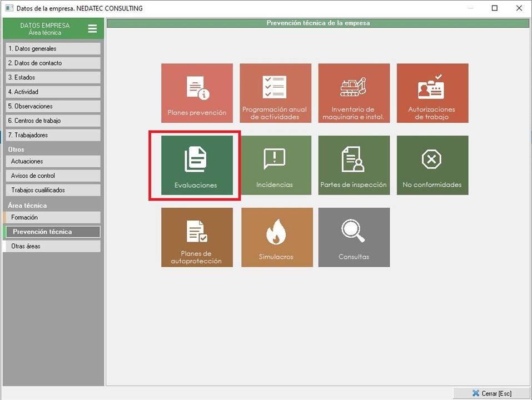Select Otras áreas sidebar item

[52, 246]
